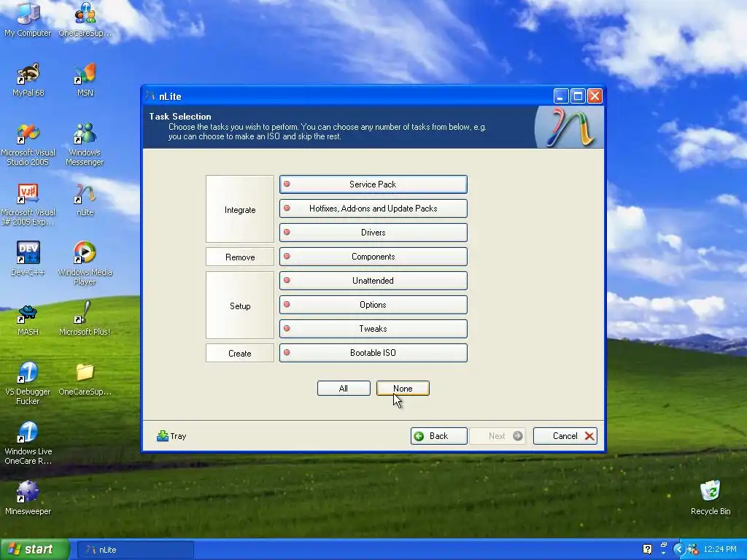Screen dimensions: 747x560
Task: Open My Computer desktop icon
Action: coord(28,19)
